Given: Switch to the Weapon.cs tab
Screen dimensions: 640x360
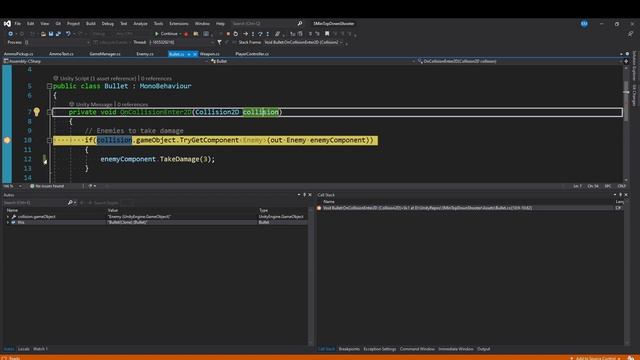Looking at the screenshot, I should (x=210, y=54).
